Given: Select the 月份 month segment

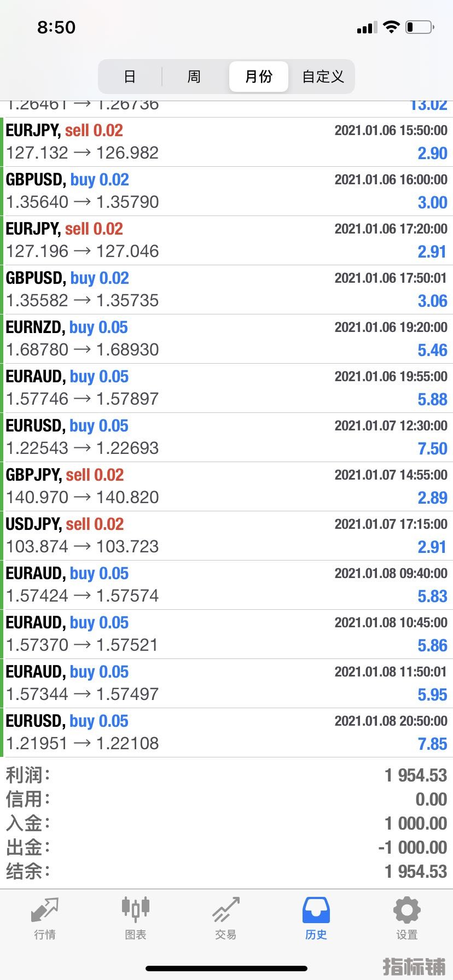Looking at the screenshot, I should [x=259, y=77].
